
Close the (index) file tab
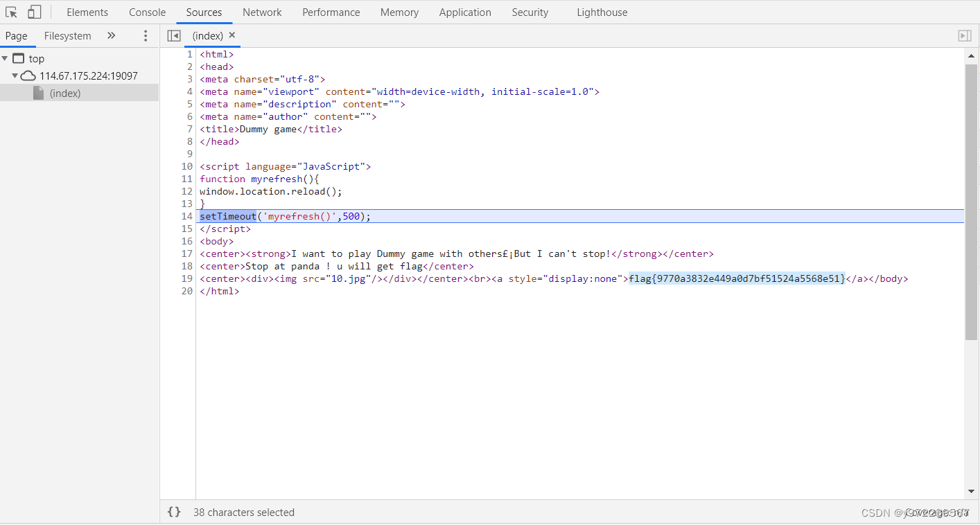232,35
